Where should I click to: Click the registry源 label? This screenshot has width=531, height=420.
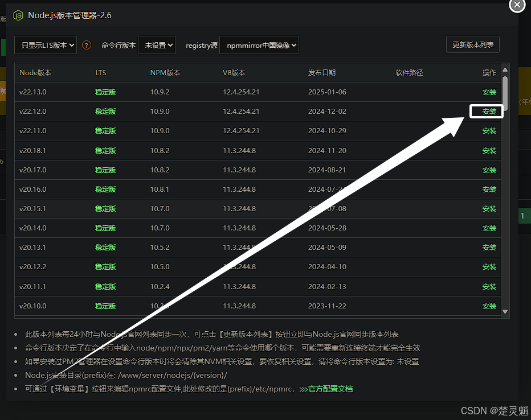click(x=202, y=45)
